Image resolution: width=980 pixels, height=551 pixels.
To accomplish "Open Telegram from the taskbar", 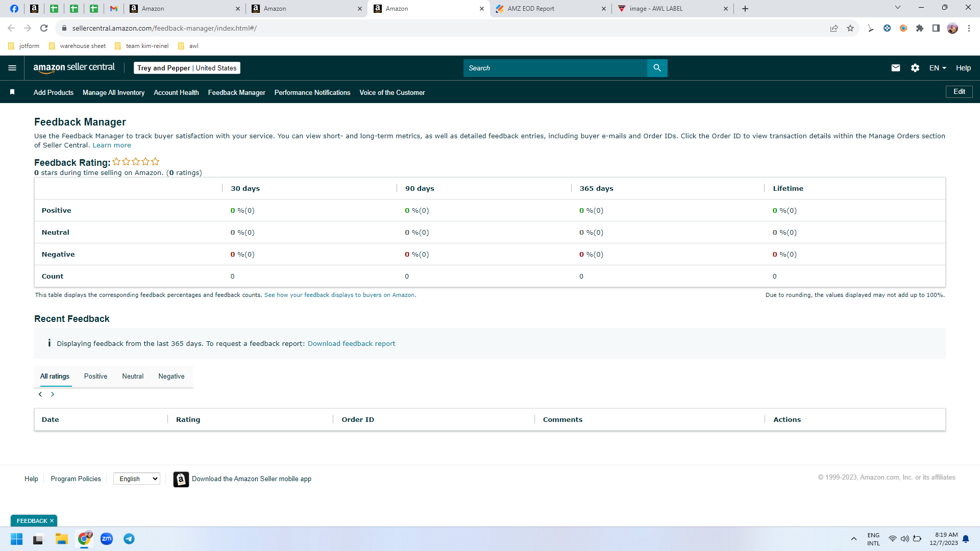I will click(129, 539).
